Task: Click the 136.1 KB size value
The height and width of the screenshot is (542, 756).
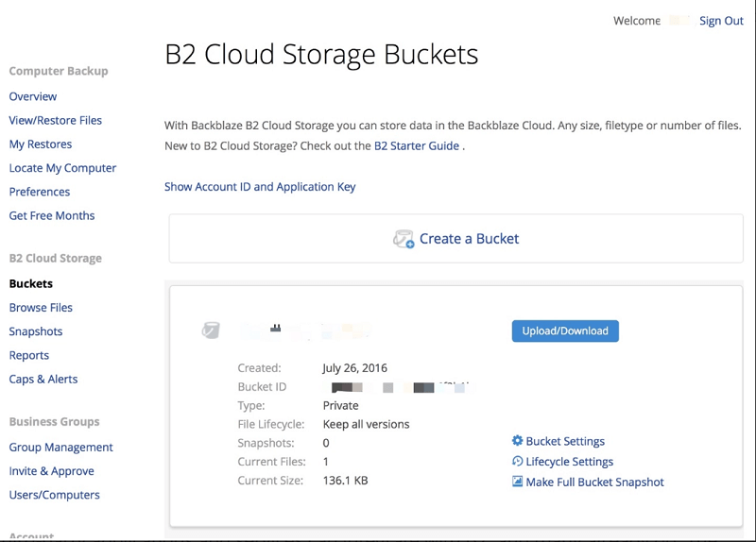Action: [345, 481]
